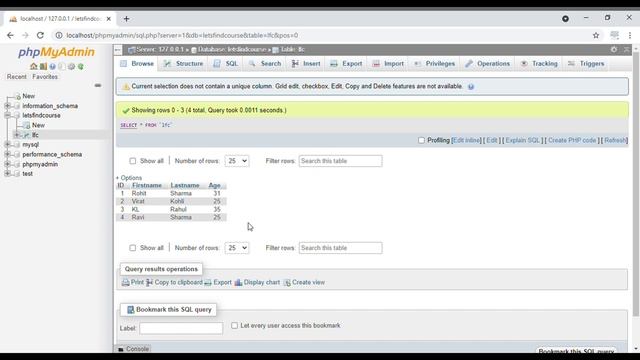Open the phpMyAdmin documentation blue help icon
Image resolution: width=640 pixels, height=360 pixels.
coord(52,66)
